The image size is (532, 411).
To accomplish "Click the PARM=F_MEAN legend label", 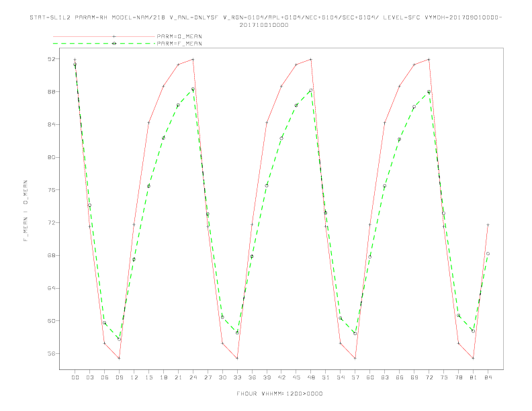I will coord(179,44).
